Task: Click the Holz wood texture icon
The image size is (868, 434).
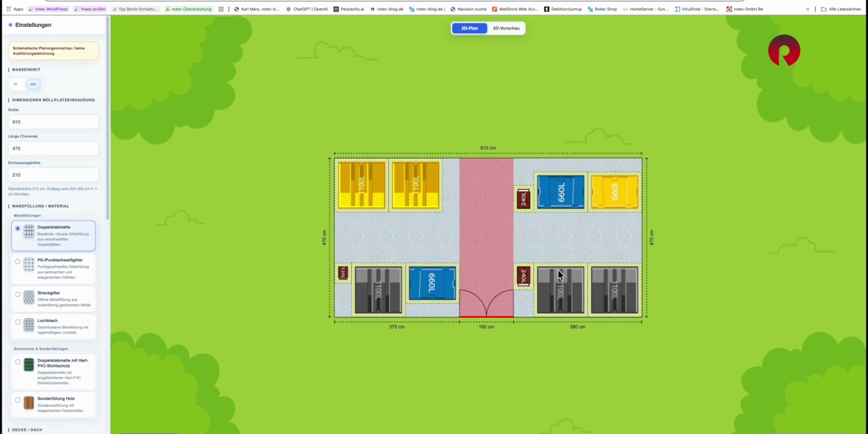Action: coord(29,403)
